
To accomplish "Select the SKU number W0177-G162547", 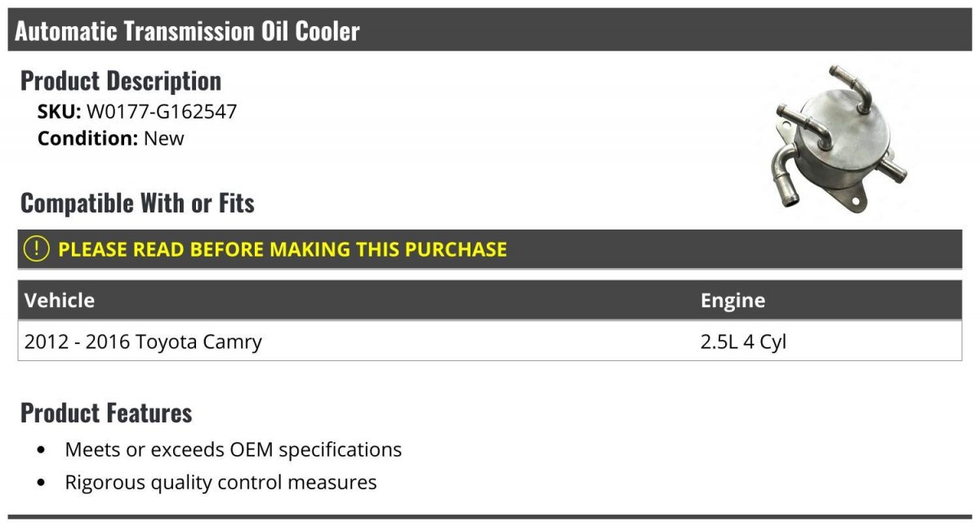I will pyautogui.click(x=162, y=112).
